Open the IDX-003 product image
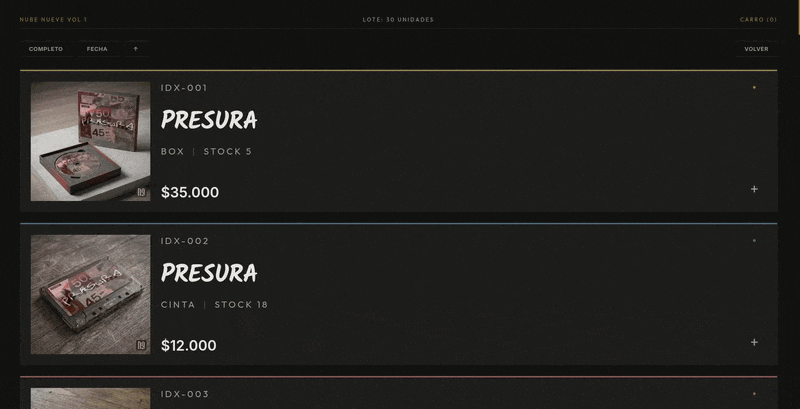 pyautogui.click(x=90, y=398)
